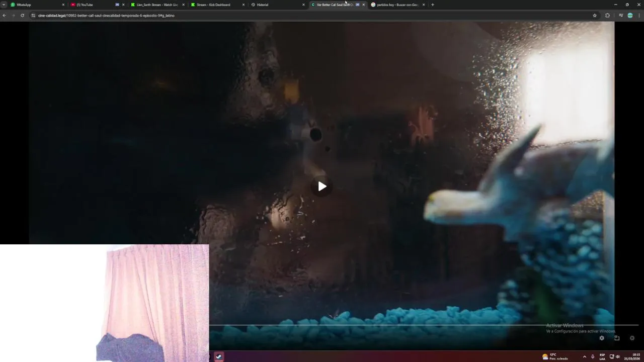Open the Chrome three-dot menu
This screenshot has width=644, height=362.
pyautogui.click(x=639, y=16)
